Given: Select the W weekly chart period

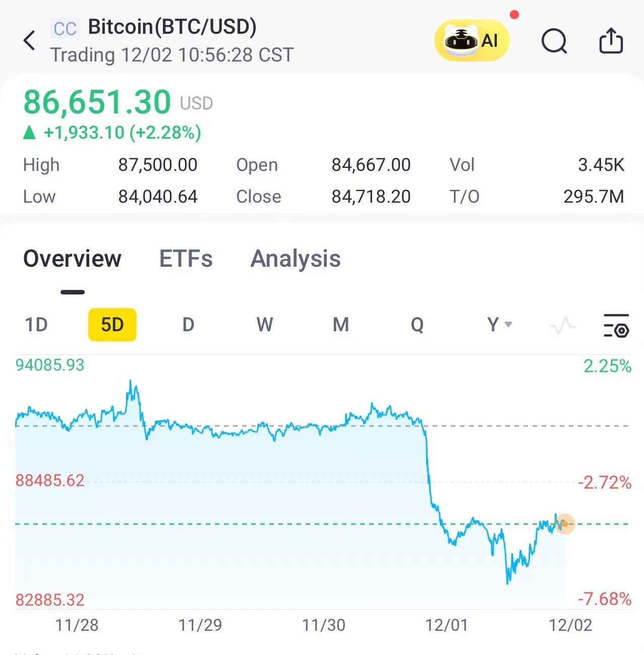Looking at the screenshot, I should (265, 325).
